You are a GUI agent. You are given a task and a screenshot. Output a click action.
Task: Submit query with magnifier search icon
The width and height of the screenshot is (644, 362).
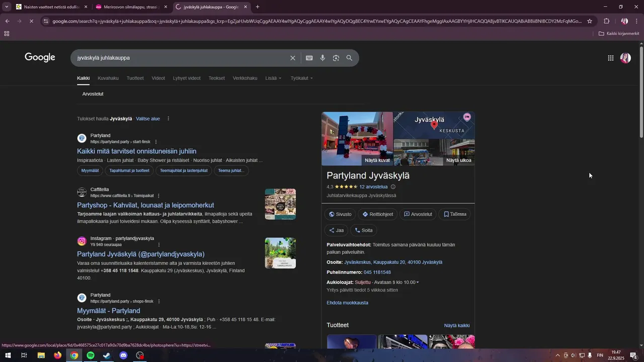349,58
